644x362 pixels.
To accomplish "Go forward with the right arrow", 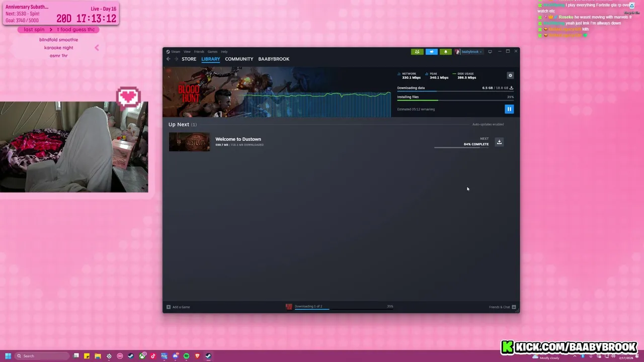I will (176, 59).
